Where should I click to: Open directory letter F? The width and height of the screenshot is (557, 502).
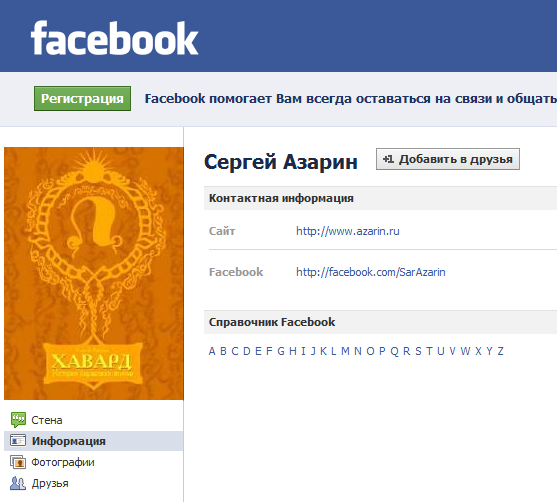coord(269,351)
